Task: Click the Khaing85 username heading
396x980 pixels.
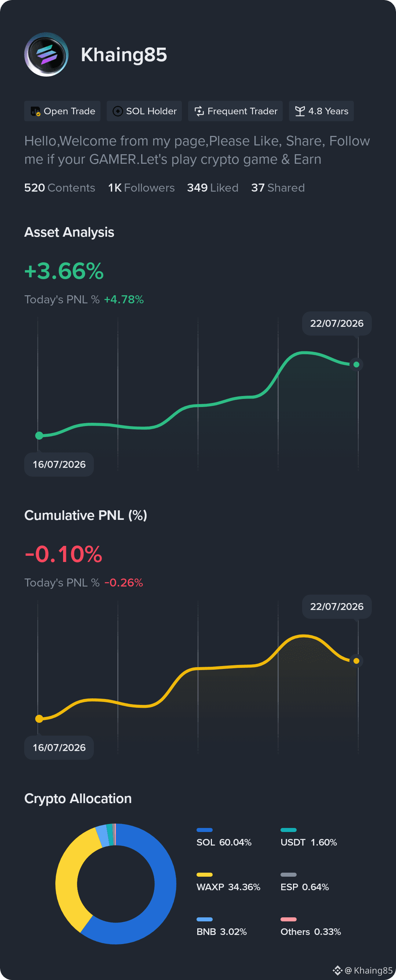Action: click(124, 54)
